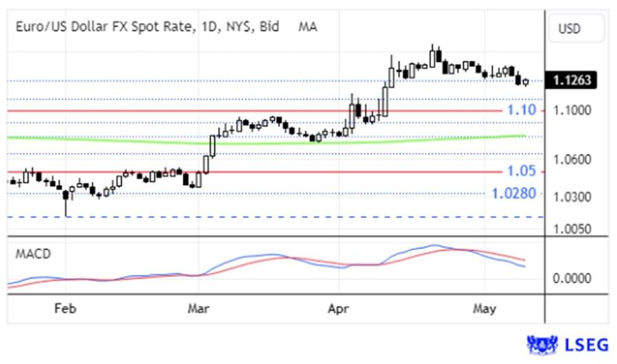Click the LSEG logo icon
The height and width of the screenshot is (364, 617).
541,344
